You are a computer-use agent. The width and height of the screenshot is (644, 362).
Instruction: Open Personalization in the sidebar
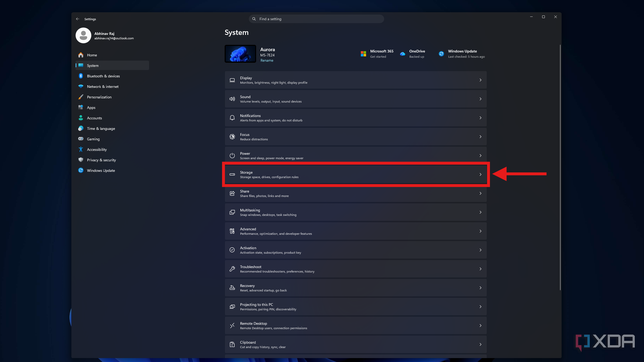(112, 97)
